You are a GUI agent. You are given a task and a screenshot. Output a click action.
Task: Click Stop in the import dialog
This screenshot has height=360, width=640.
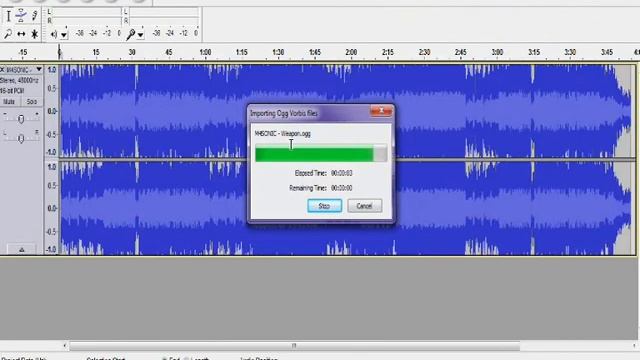[324, 206]
